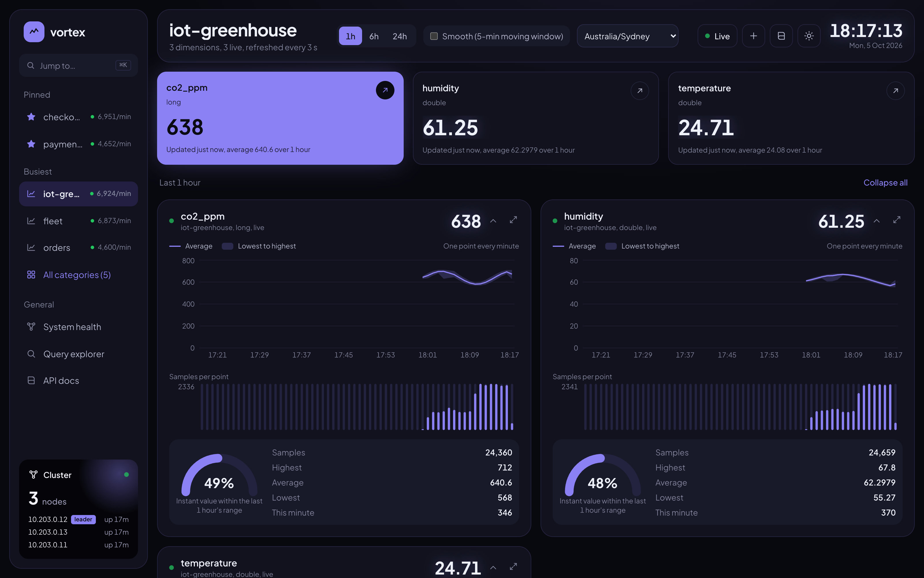
Task: Open the Query explorer page
Action: tap(78, 354)
